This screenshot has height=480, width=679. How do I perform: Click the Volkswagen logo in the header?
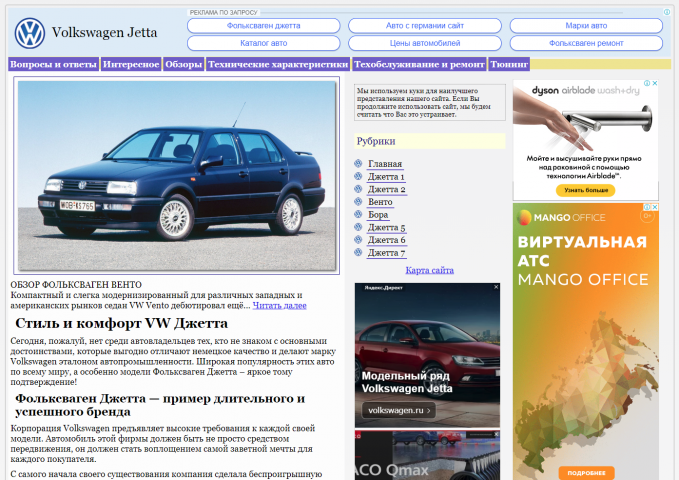point(29,33)
